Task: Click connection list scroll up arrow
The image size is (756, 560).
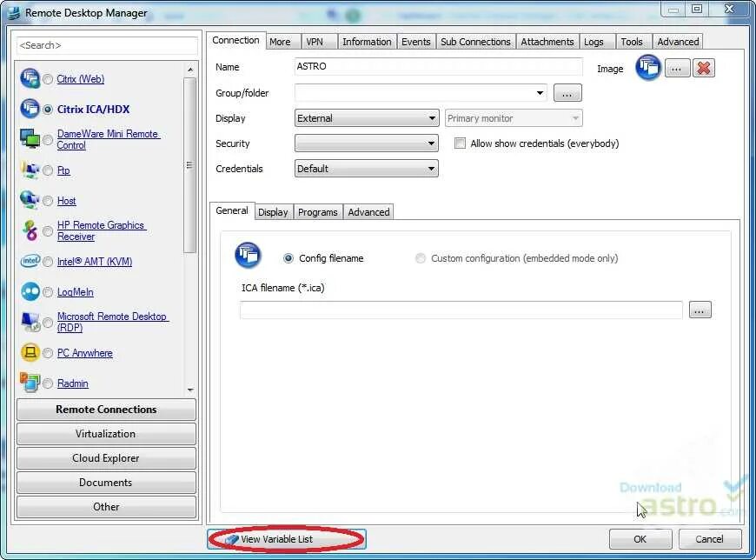Action: 190,70
